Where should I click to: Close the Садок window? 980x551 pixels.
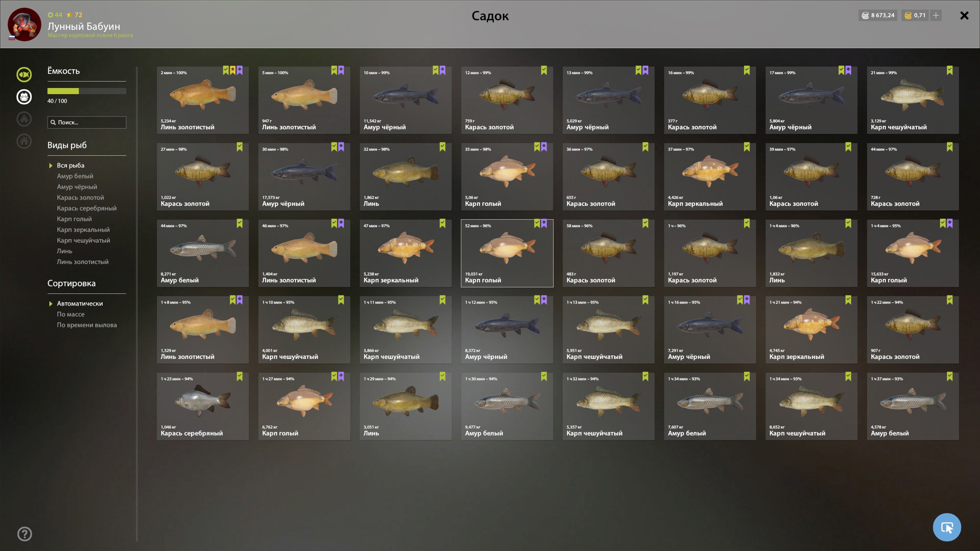coord(964,16)
